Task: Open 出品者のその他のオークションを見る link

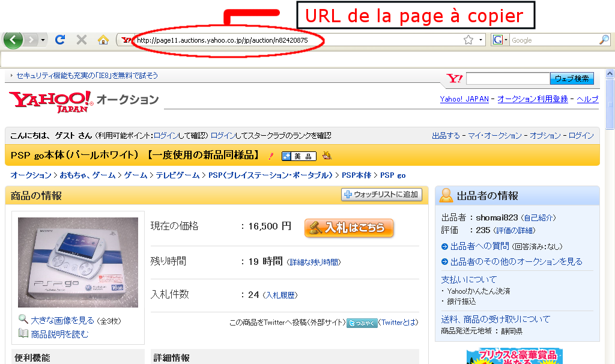Action: click(516, 262)
